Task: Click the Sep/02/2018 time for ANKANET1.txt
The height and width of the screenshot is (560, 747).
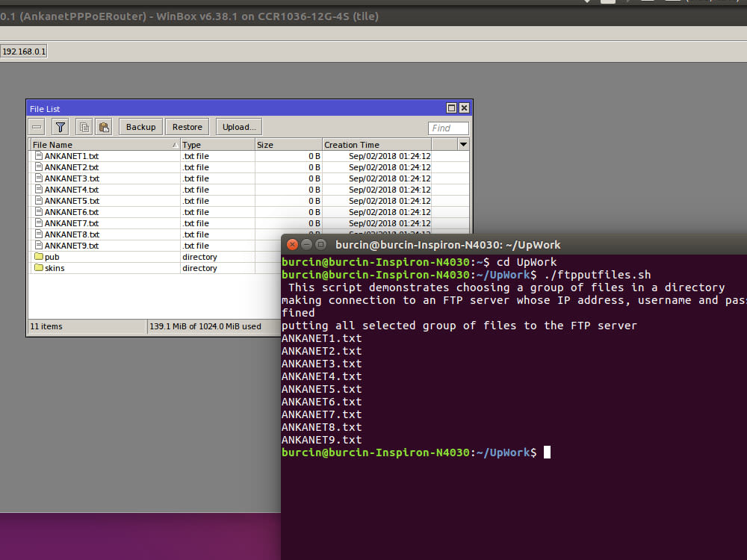Action: point(390,156)
